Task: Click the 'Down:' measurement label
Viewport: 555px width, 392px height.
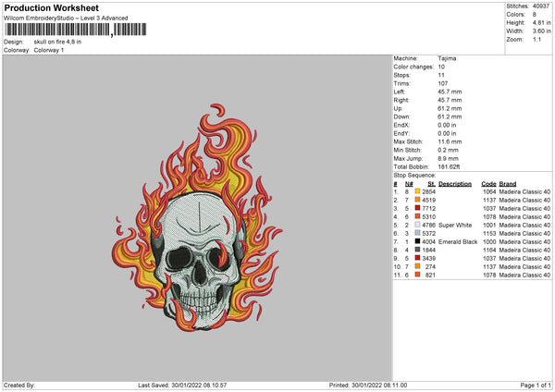Action: click(401, 116)
